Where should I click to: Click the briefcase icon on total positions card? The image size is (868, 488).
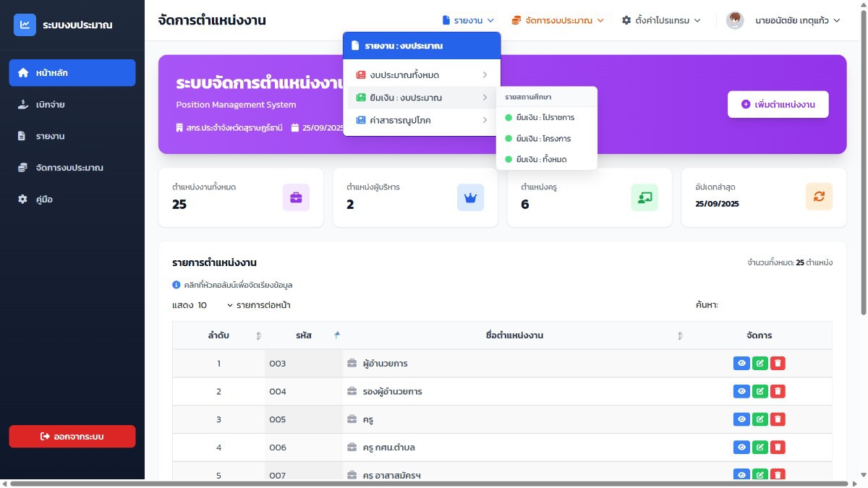296,197
